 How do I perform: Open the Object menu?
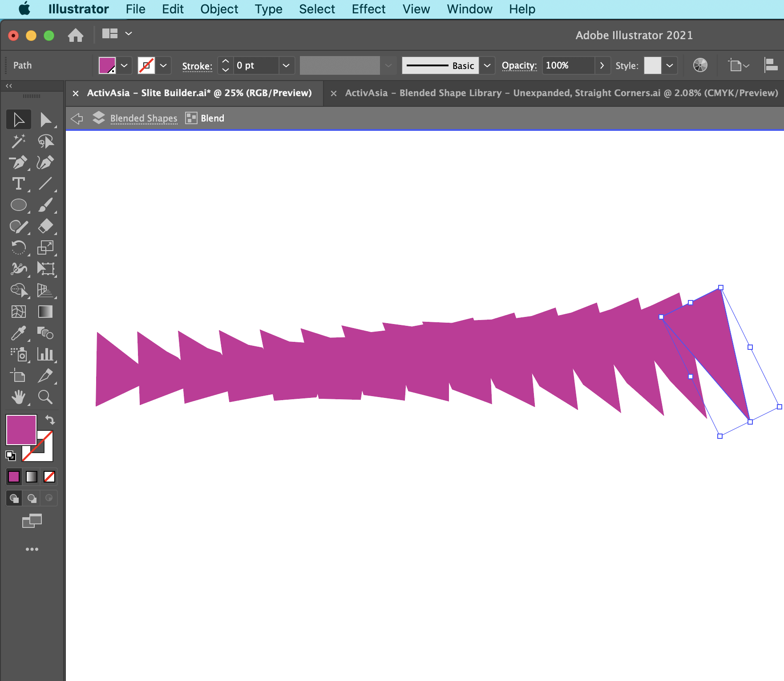click(219, 9)
